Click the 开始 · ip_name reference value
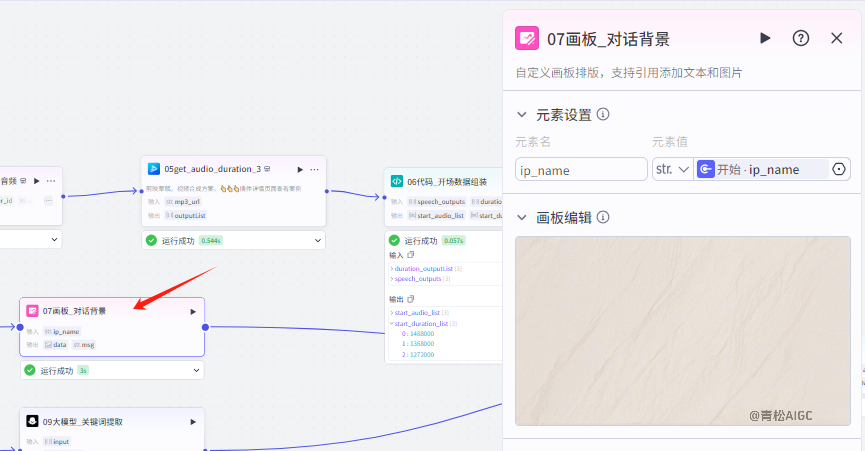This screenshot has width=865, height=451. click(x=761, y=169)
